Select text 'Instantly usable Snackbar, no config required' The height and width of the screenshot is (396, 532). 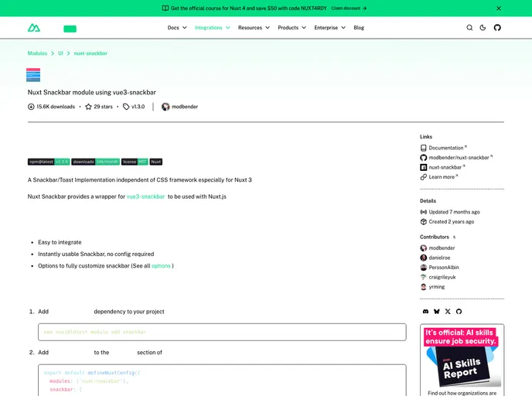click(96, 254)
